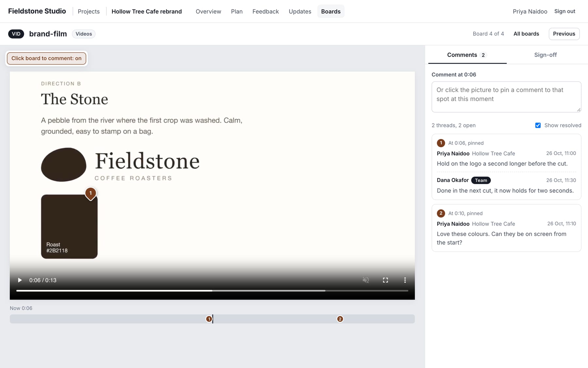Viewport: 588px width, 368px height.
Task: Click the "At 0:10, pinned" label
Action: tap(465, 213)
